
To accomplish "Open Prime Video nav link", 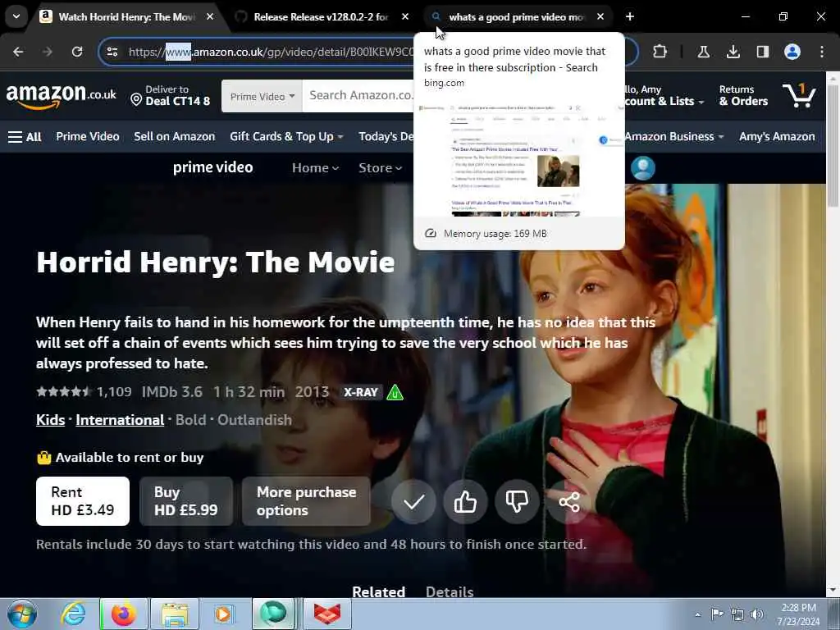I will click(88, 137).
